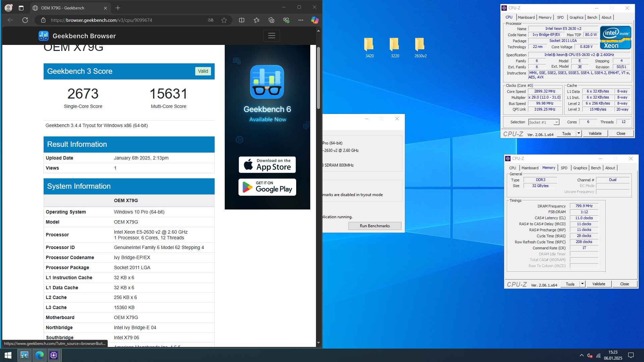Click the 15631 Multi-Core Score value

point(168,94)
